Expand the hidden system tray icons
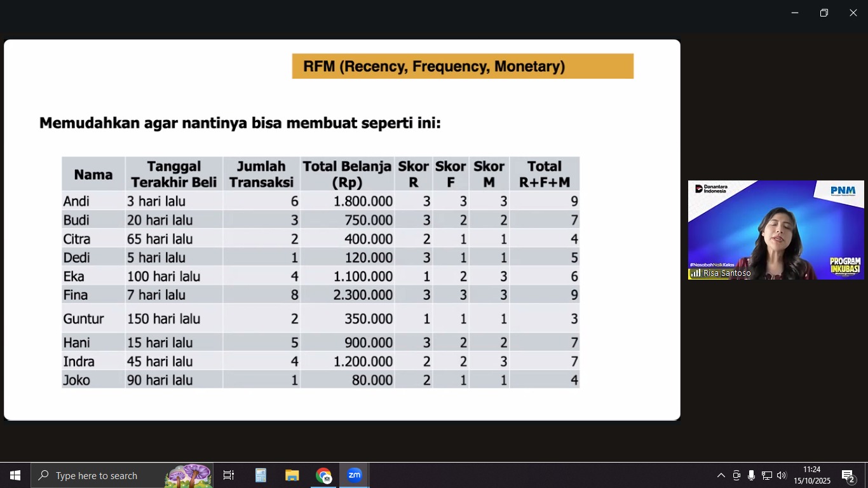 tap(721, 475)
